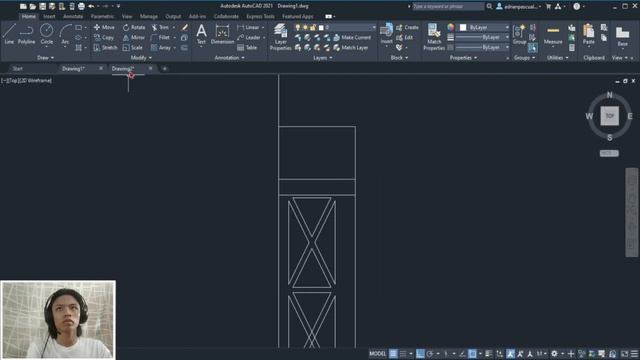
Task: Expand the Properties panel
Action: tap(463, 58)
